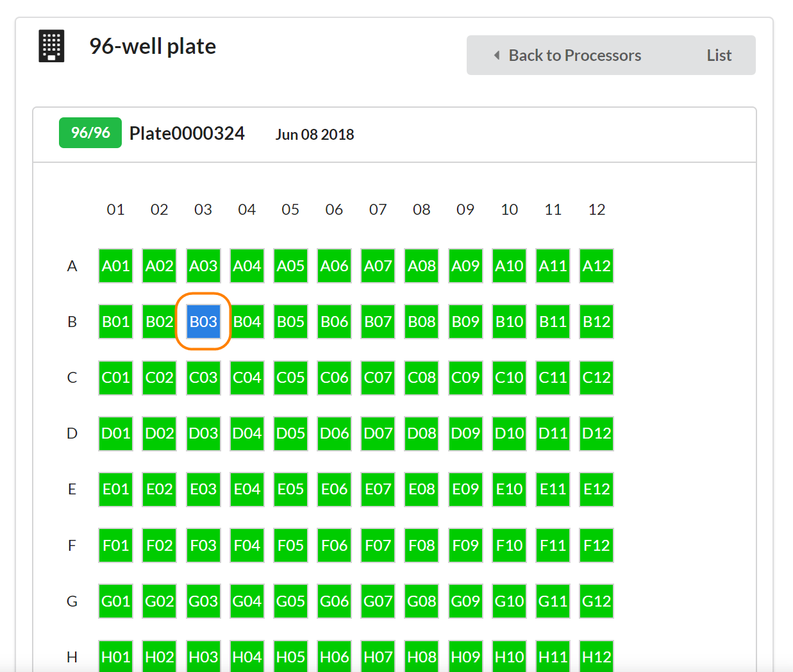This screenshot has height=672, width=793.
Task: Switch to List view
Action: tap(719, 56)
